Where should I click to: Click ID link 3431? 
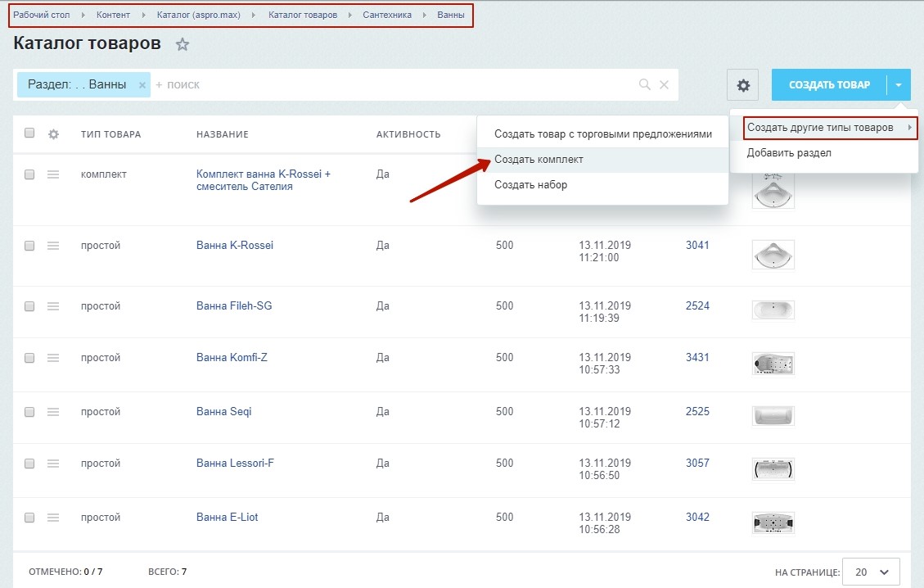(697, 357)
